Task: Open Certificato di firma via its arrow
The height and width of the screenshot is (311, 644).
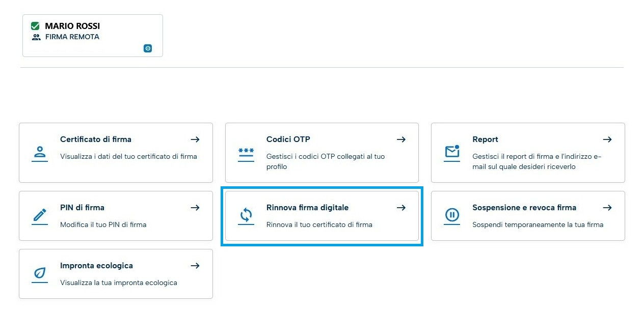Action: pos(195,139)
